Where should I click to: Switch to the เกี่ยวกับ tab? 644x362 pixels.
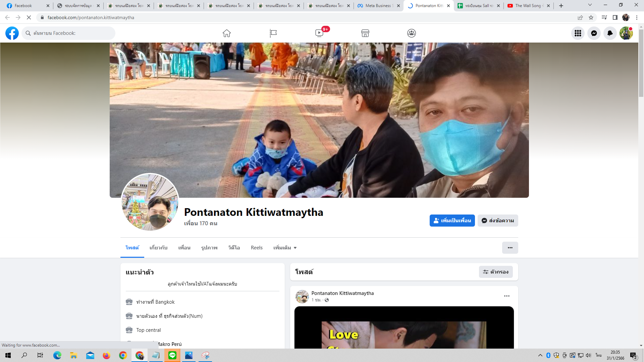point(158,248)
